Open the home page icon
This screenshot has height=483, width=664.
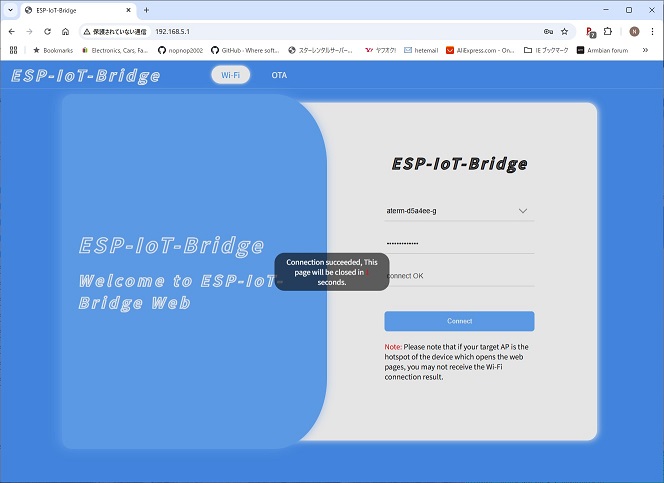click(65, 31)
